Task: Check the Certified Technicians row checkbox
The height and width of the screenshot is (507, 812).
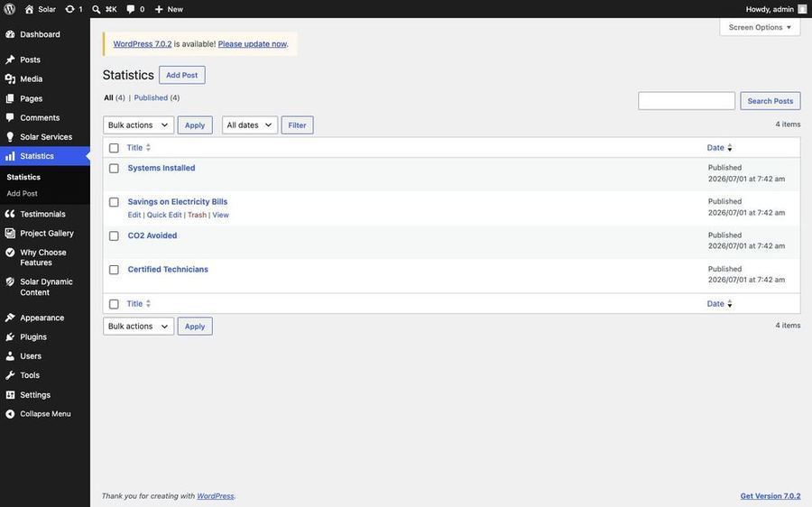Action: [x=114, y=270]
